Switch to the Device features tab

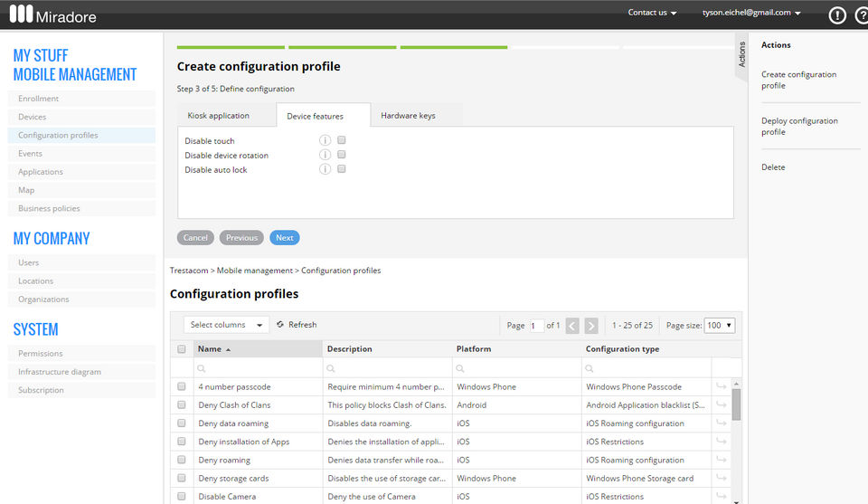pos(324,115)
